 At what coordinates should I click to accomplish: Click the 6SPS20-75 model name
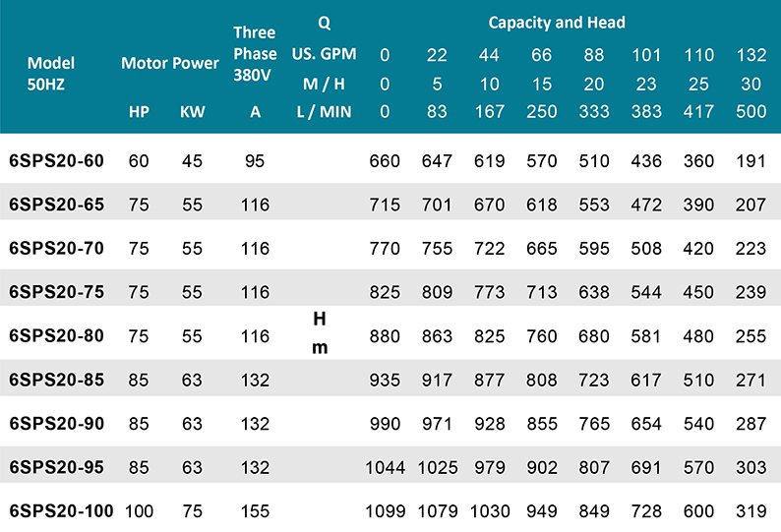pyautogui.click(x=55, y=291)
